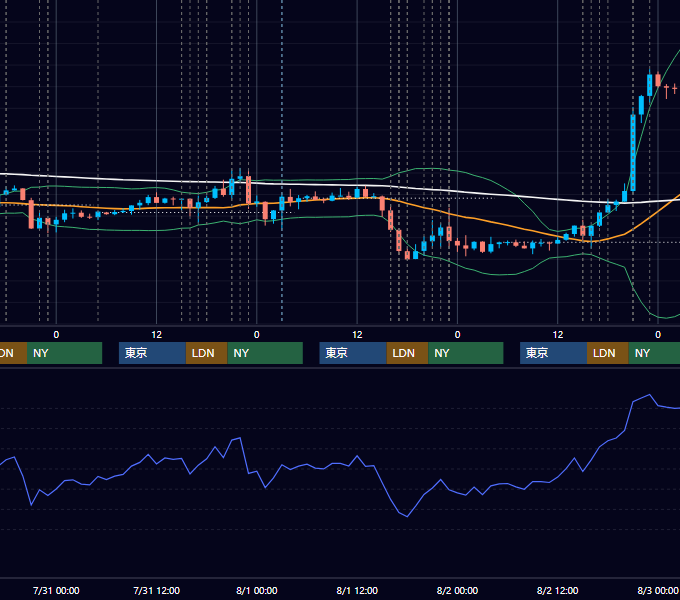
Task: Click the 8/1 NY session block
Action: coord(466,353)
